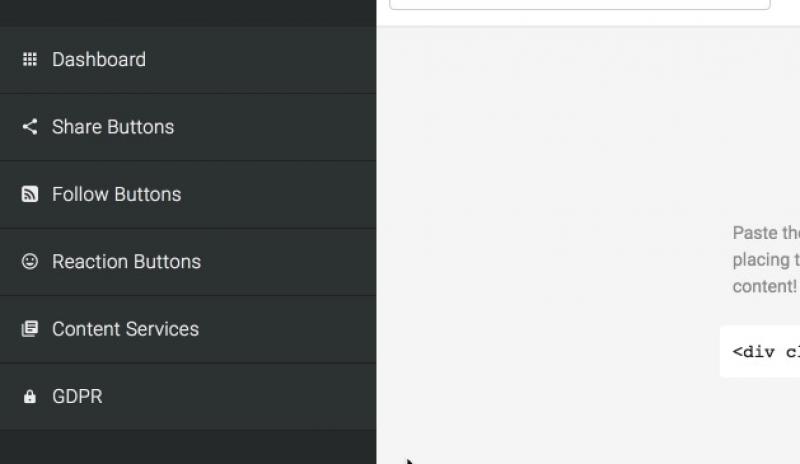This screenshot has height=464, width=800.
Task: Click the Reaction Buttons smiley face icon
Action: click(x=30, y=261)
